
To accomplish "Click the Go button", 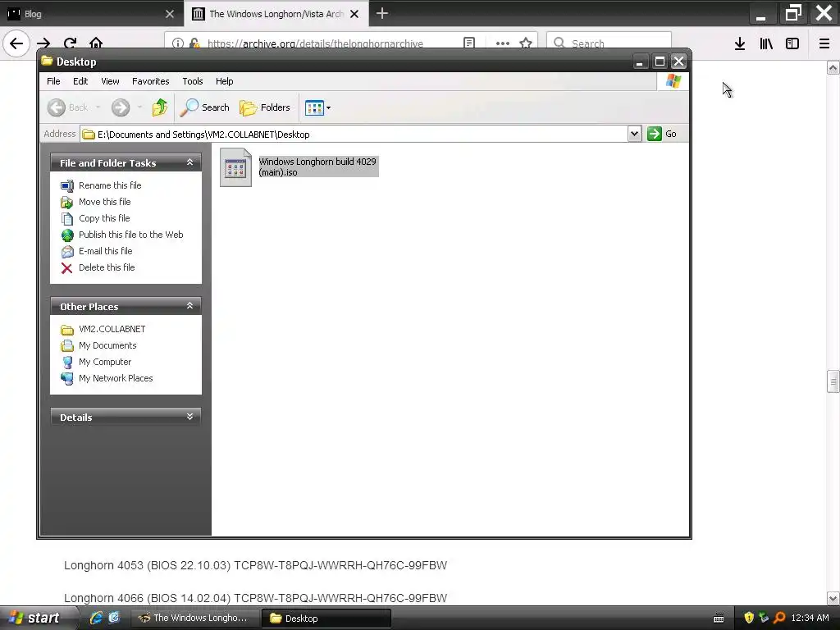I will pyautogui.click(x=662, y=134).
